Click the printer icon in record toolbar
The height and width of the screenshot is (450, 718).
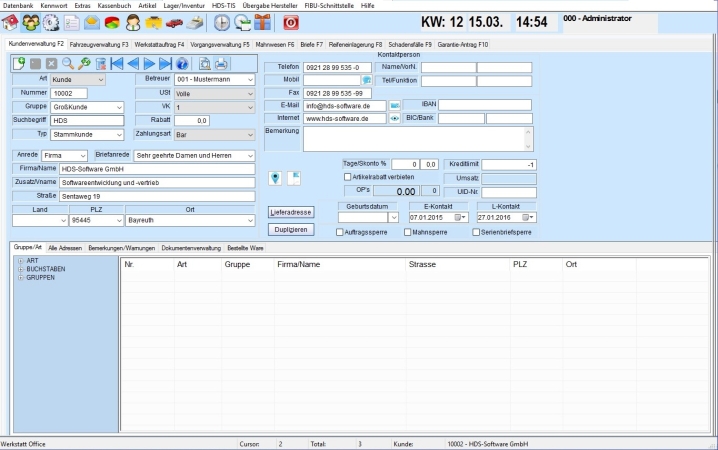pyautogui.click(x=221, y=63)
